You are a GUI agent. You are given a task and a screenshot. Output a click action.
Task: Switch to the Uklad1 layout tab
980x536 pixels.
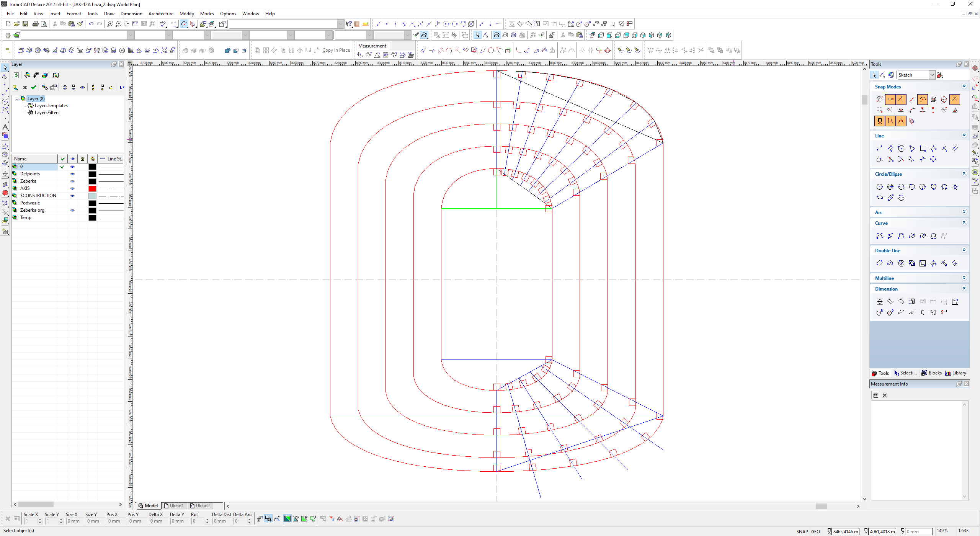(x=174, y=506)
